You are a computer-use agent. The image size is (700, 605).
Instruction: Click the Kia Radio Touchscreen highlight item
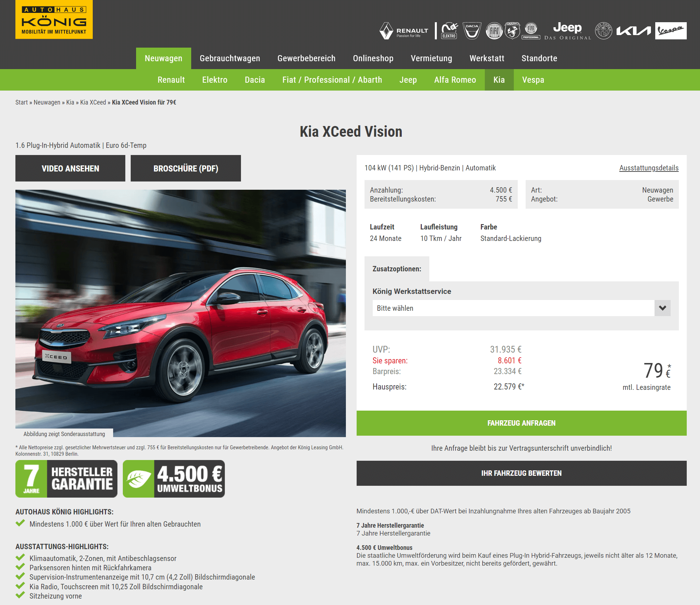tap(116, 587)
